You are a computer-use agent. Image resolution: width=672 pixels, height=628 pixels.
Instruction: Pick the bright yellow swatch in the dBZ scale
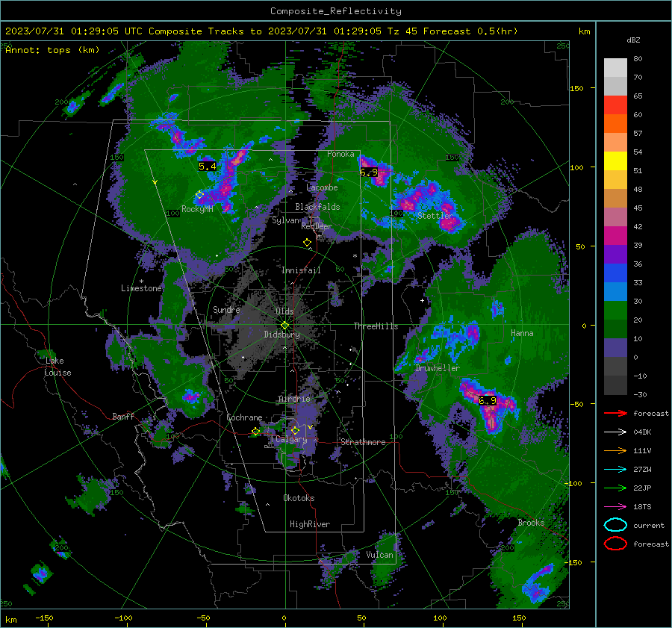tap(615, 161)
